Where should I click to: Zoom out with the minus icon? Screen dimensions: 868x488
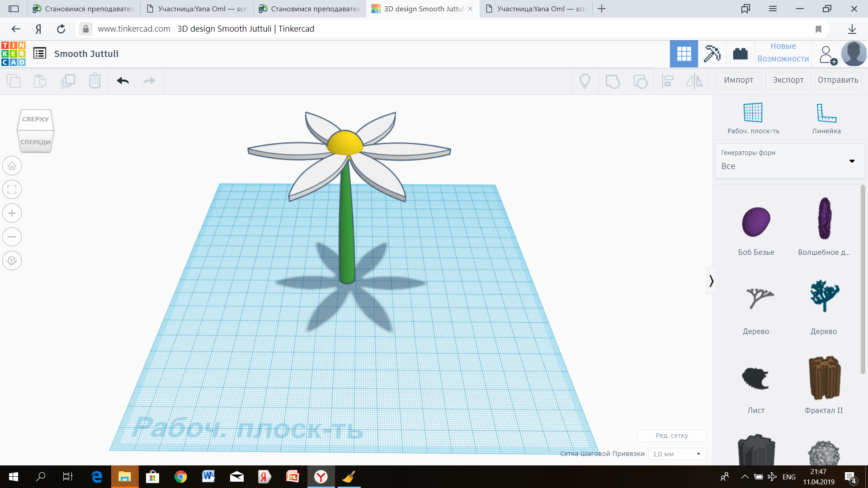tap(12, 237)
